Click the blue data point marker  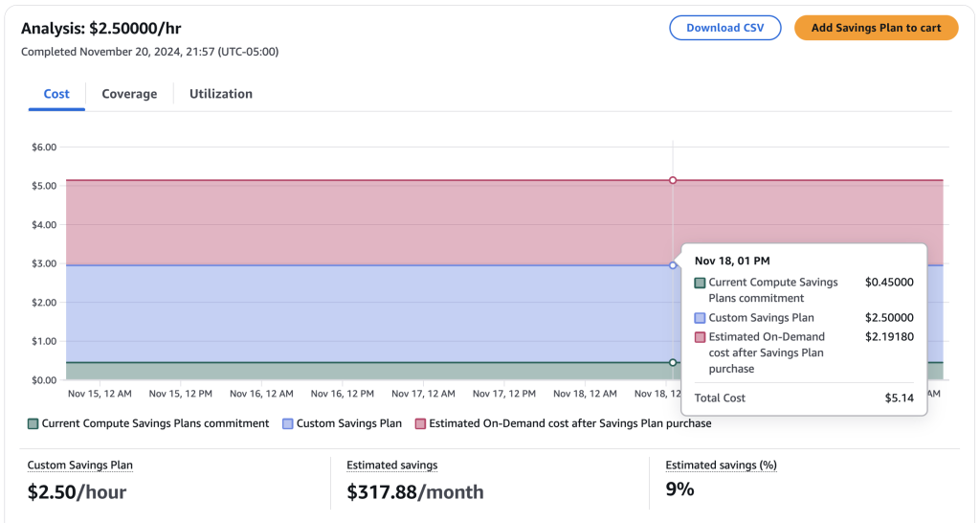pos(673,265)
